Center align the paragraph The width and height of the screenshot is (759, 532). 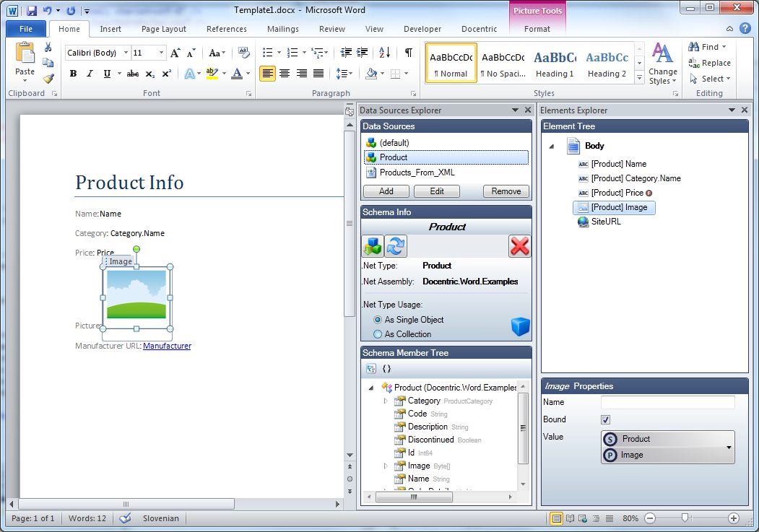[285, 74]
